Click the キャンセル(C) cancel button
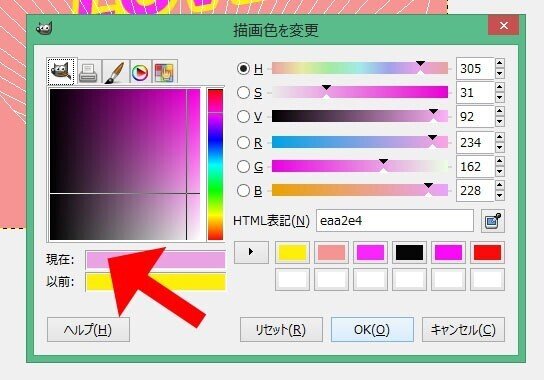 tap(463, 329)
